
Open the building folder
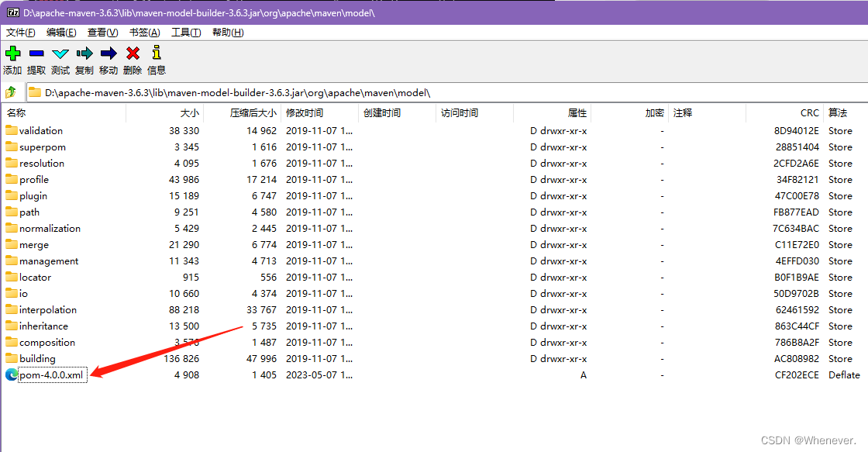(34, 358)
